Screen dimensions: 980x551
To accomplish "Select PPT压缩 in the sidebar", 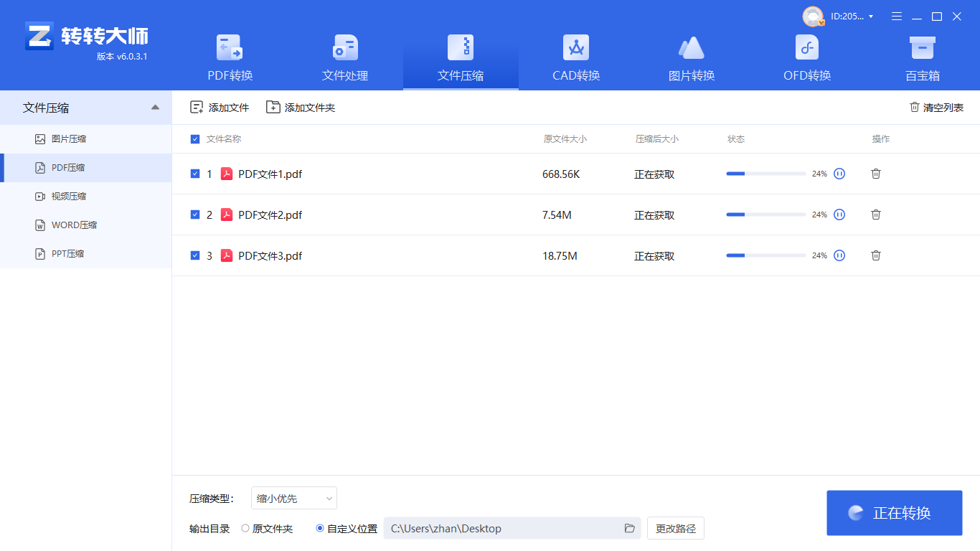I will click(x=86, y=254).
